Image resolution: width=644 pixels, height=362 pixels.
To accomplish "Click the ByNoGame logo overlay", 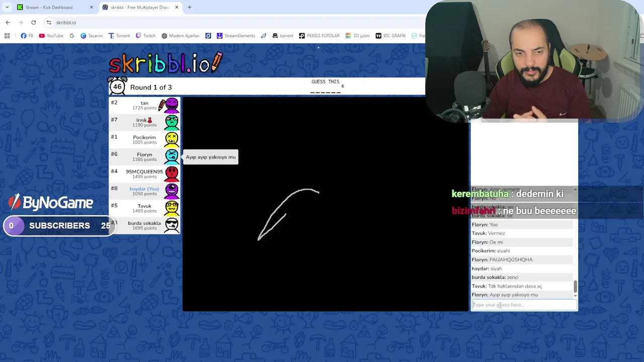I will click(x=51, y=203).
